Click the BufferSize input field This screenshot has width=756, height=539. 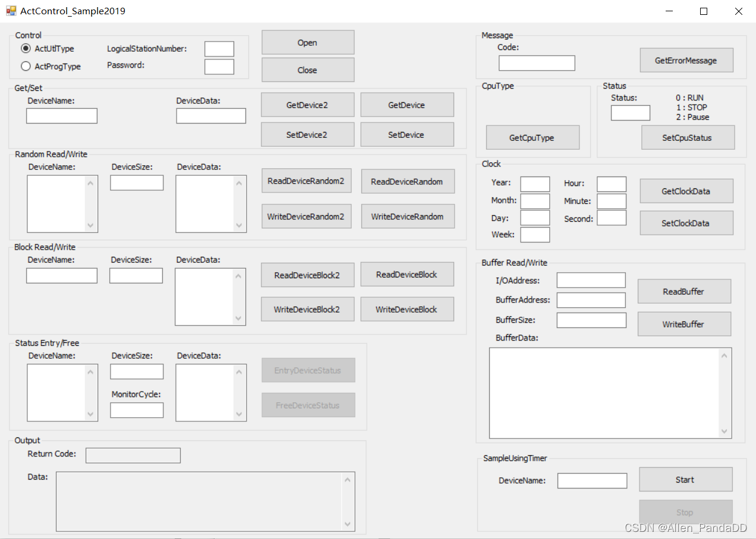coord(591,320)
